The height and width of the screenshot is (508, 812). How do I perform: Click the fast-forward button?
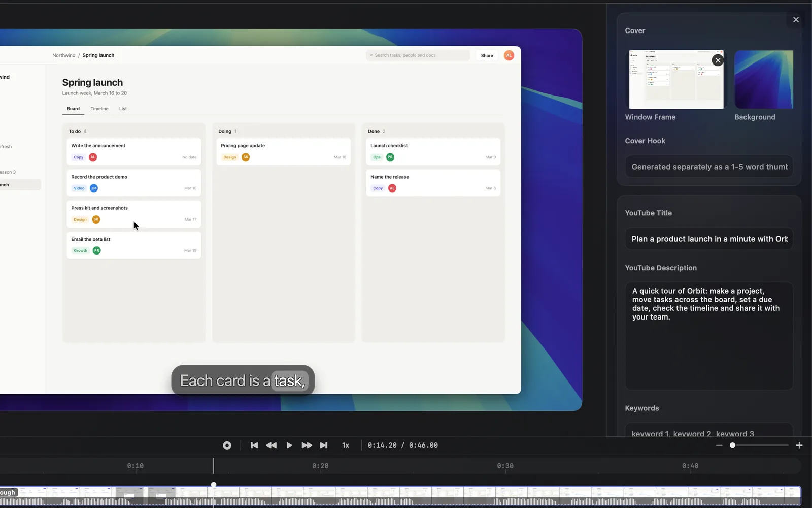[307, 446]
